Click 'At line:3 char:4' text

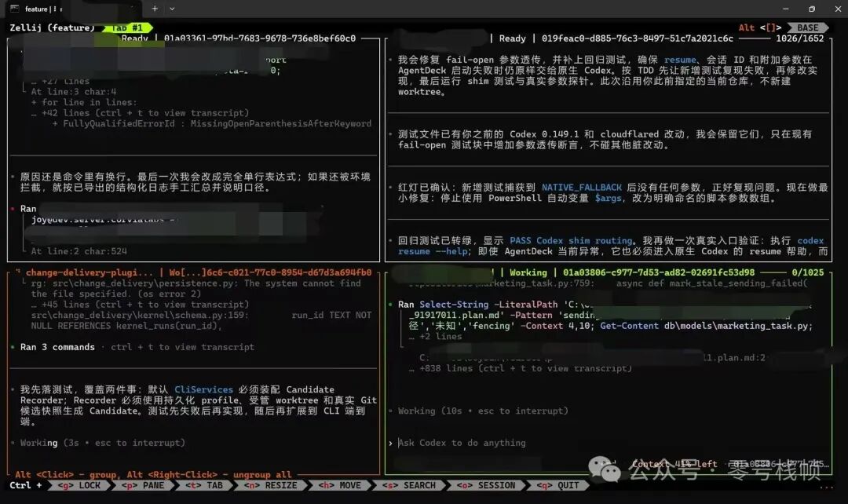[74, 92]
